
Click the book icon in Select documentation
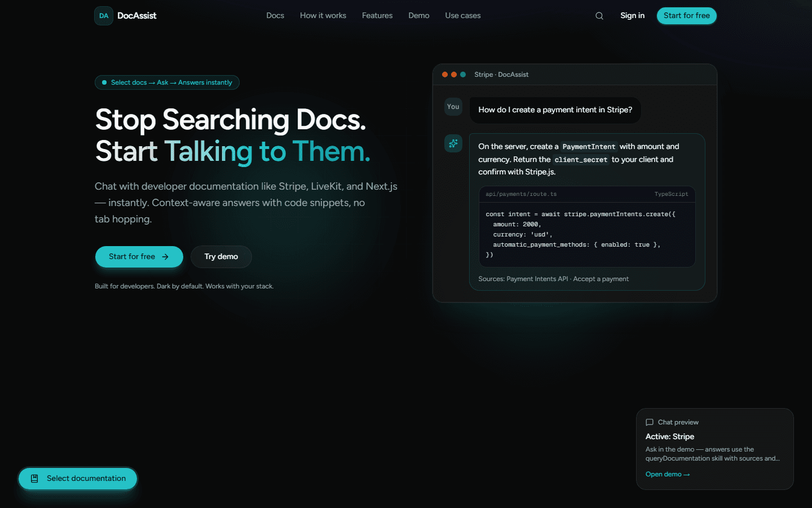tap(34, 479)
